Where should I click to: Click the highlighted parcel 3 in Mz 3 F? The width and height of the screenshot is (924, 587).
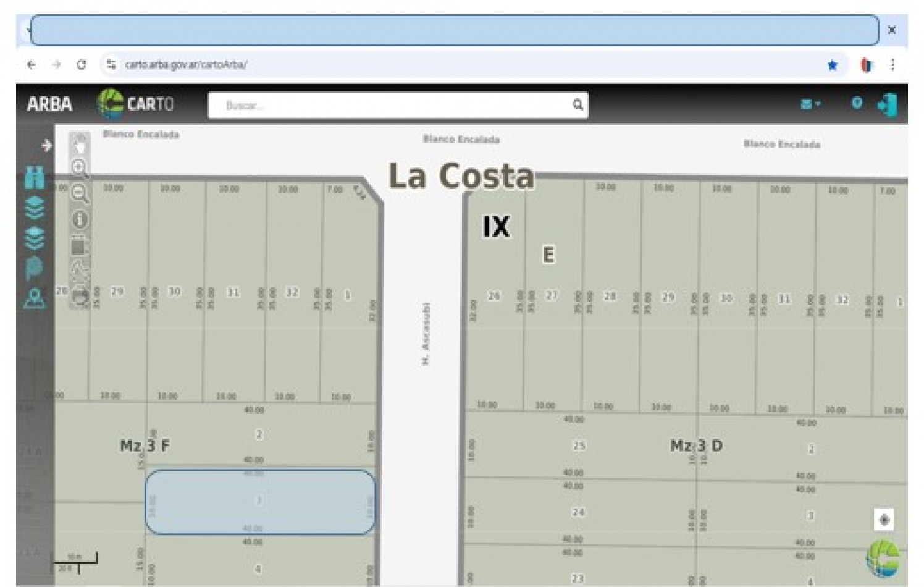[259, 502]
